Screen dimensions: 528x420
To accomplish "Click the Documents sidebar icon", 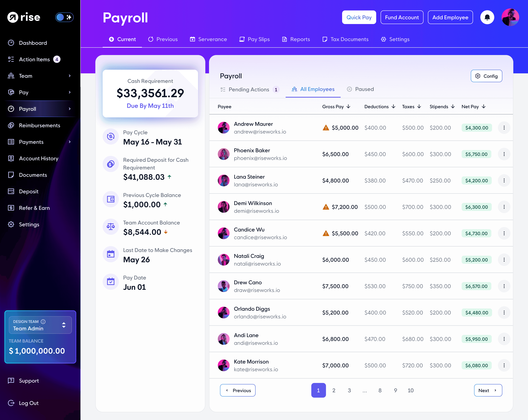I will pos(11,175).
